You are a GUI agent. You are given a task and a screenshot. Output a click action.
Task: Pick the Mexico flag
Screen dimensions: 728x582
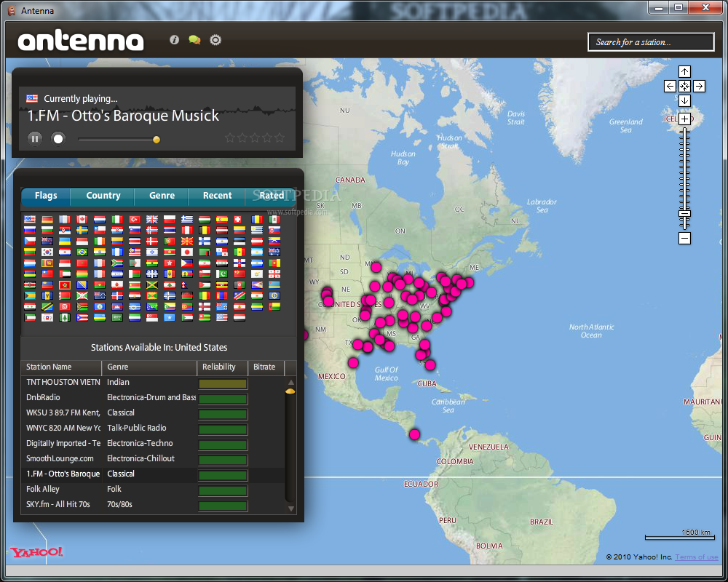click(x=274, y=219)
